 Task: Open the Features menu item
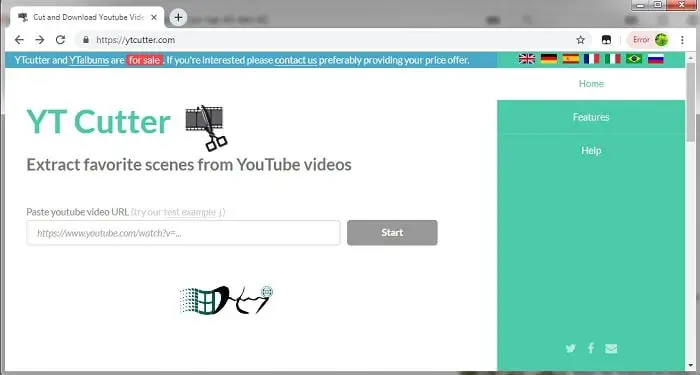591,117
